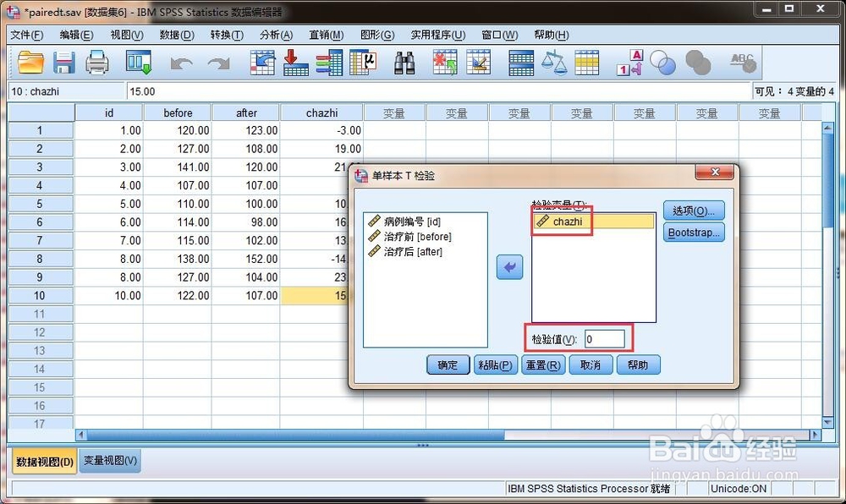Open the Recall recent dialogs icon
Screen dimensions: 846x504
pyautogui.click(x=139, y=63)
